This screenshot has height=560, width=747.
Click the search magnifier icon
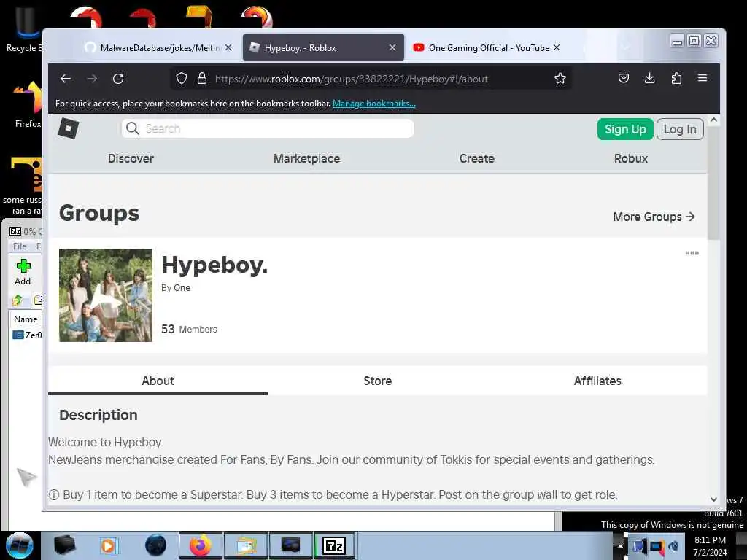pos(133,128)
